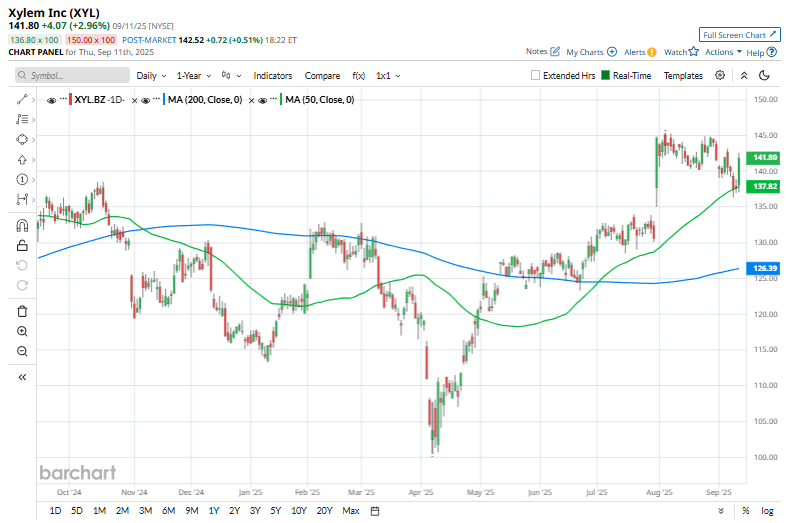This screenshot has width=786, height=523.
Task: Open more options for MA 200 indicator
Action: (156, 99)
